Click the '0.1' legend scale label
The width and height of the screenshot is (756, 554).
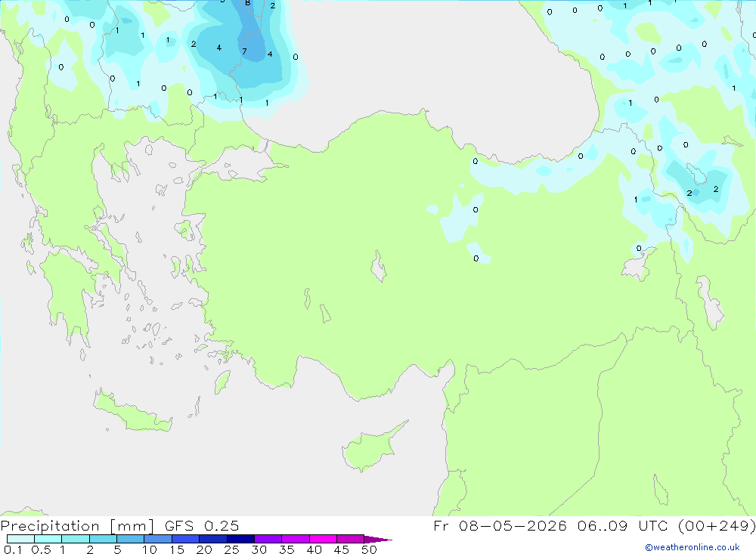click(x=13, y=549)
